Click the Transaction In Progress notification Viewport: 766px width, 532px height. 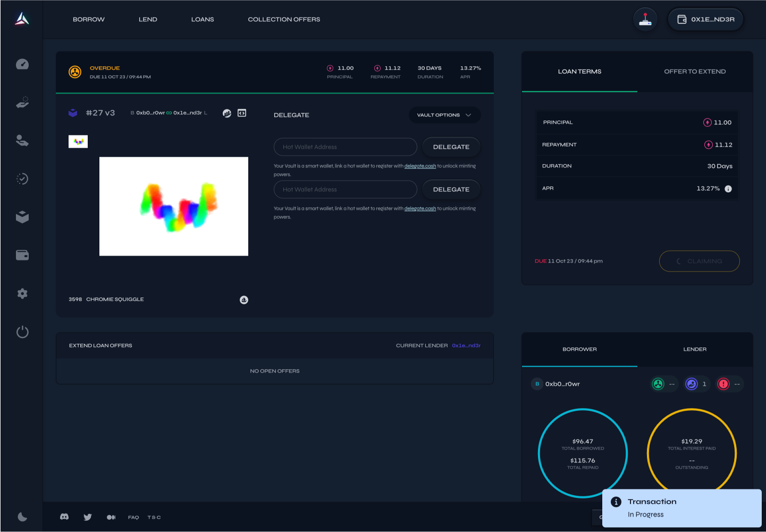[682, 508]
